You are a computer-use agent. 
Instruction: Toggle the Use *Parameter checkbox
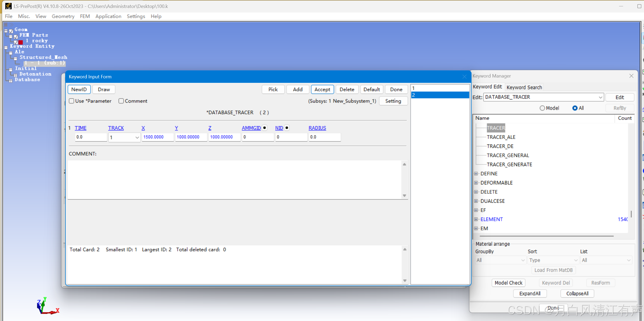point(72,101)
